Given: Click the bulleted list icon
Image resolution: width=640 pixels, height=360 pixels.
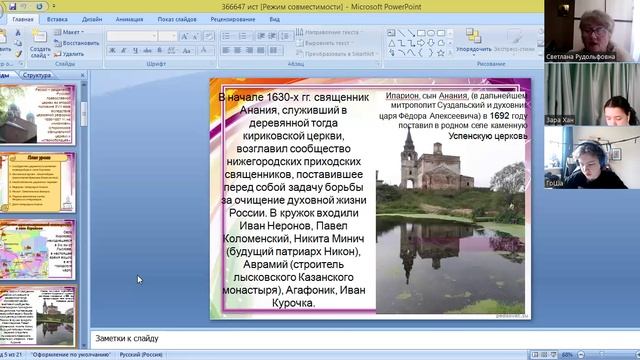Looking at the screenshot, I should coord(227,36).
